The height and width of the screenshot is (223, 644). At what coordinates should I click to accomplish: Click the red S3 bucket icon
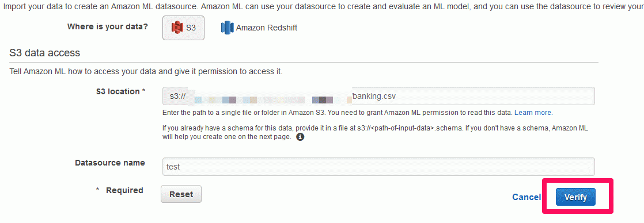click(x=177, y=28)
